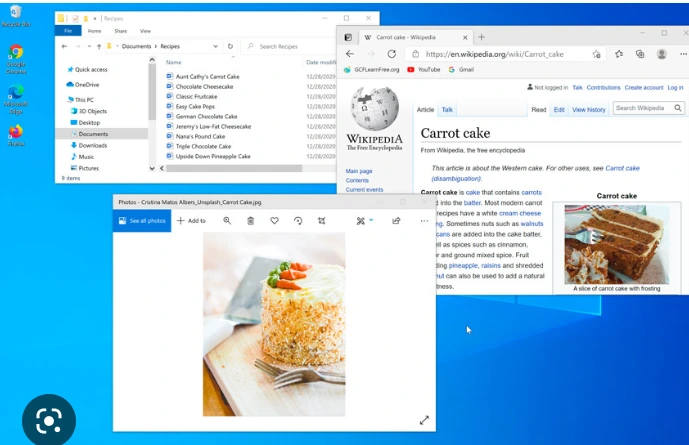Viewport: 689px width, 445px height.
Task: Click See all photos button
Action: click(142, 221)
